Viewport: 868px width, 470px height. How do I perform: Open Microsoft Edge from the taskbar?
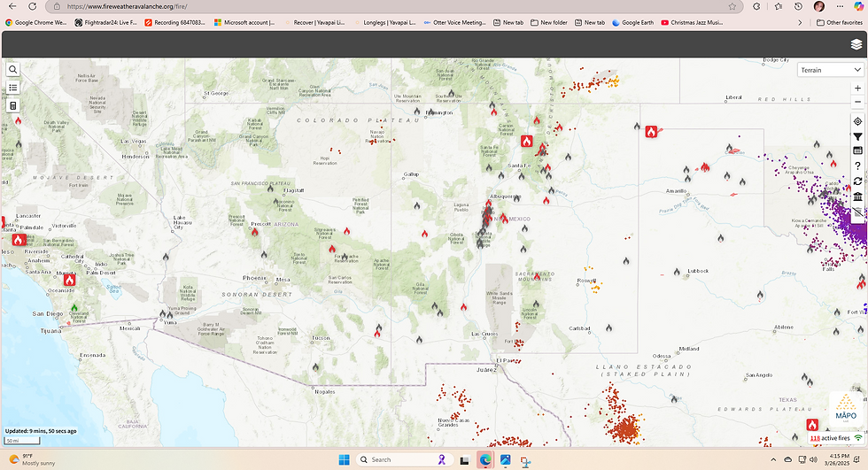tap(485, 459)
